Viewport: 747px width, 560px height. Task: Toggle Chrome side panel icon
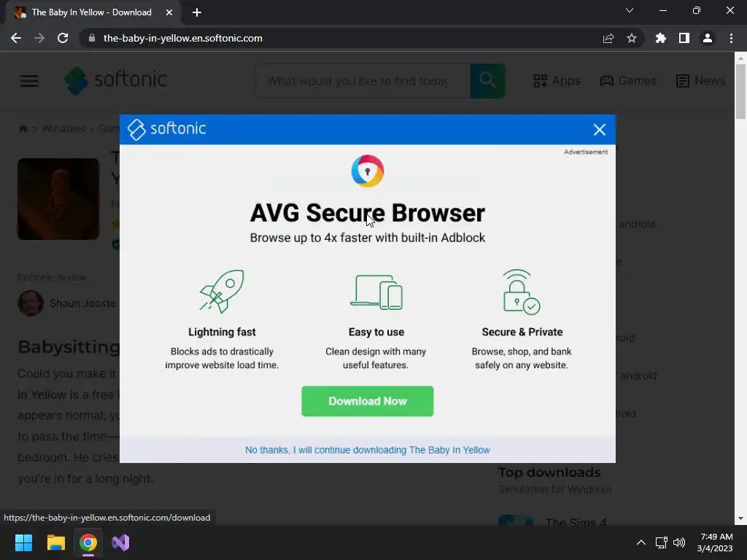(684, 38)
